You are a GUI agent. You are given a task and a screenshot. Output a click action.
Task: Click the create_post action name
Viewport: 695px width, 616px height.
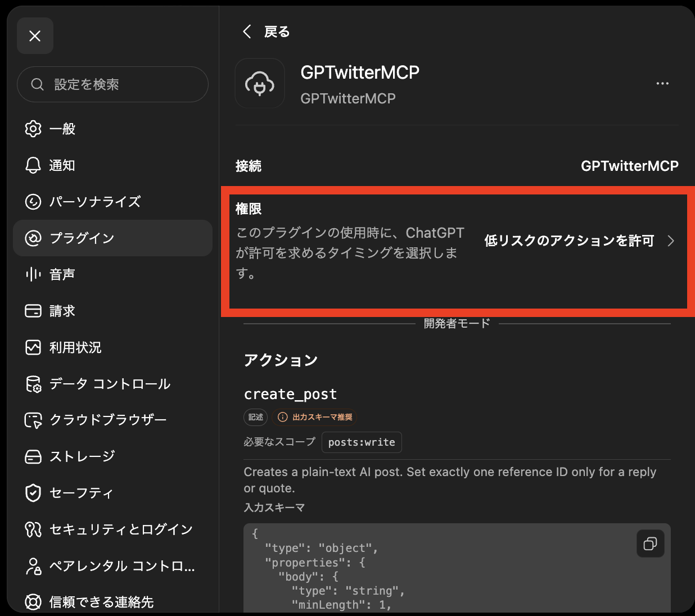coord(290,394)
